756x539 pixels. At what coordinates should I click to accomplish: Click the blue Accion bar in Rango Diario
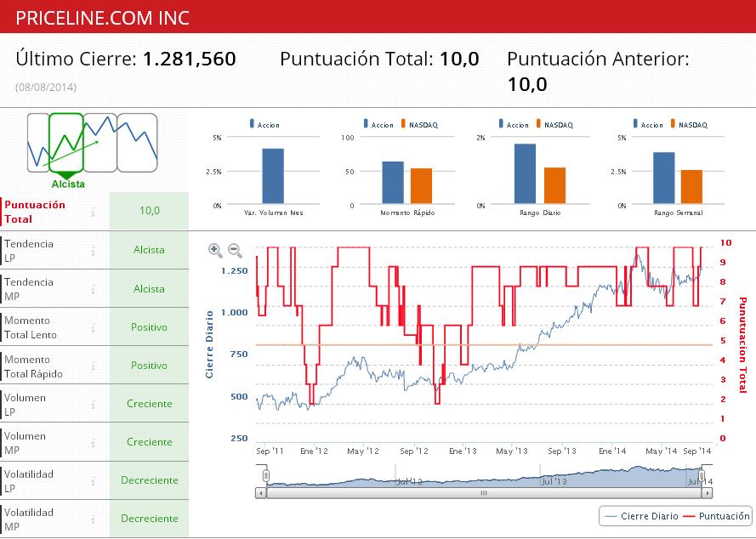[525, 173]
